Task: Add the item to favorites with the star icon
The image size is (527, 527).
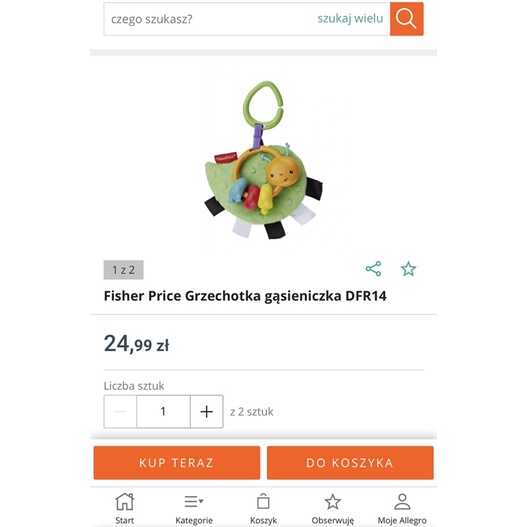Action: (x=408, y=269)
